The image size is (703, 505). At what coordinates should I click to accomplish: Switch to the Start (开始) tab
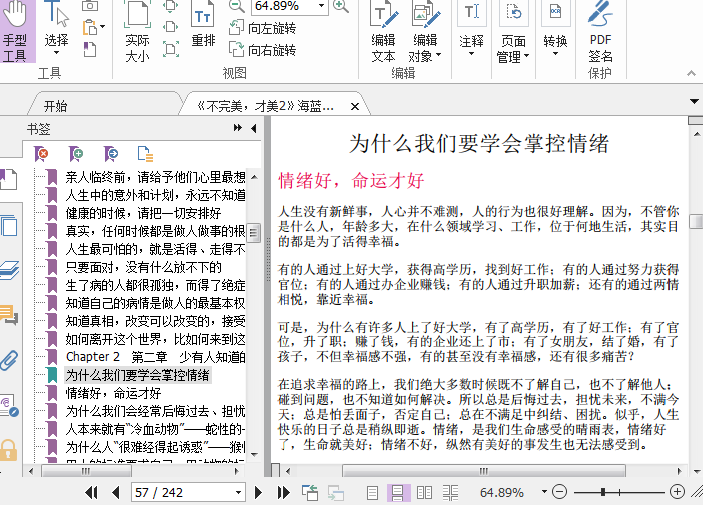coord(56,106)
